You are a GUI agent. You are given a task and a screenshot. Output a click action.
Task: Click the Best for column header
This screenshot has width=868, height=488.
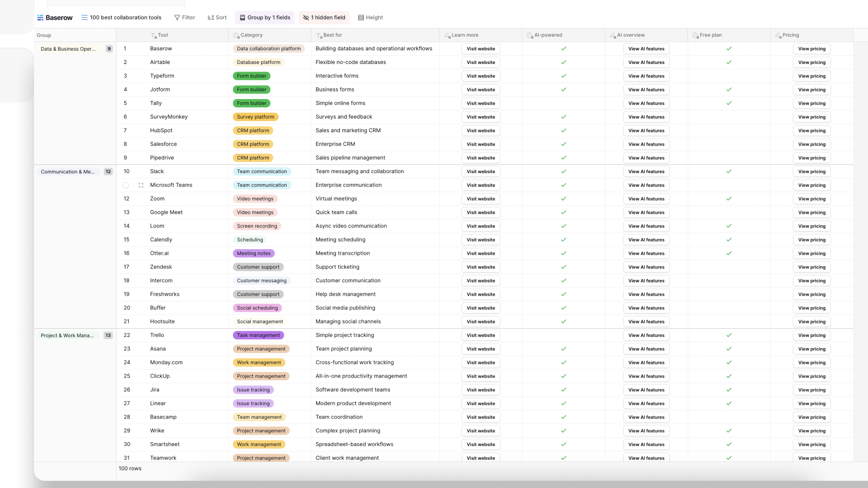pyautogui.click(x=375, y=35)
